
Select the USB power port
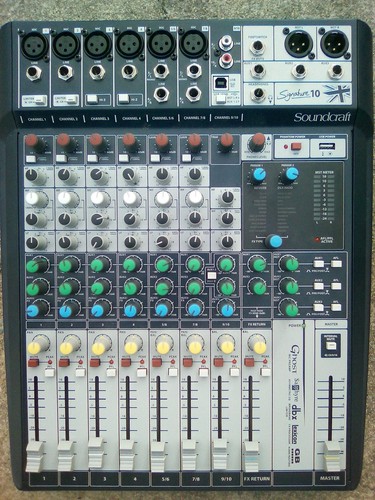point(327,146)
